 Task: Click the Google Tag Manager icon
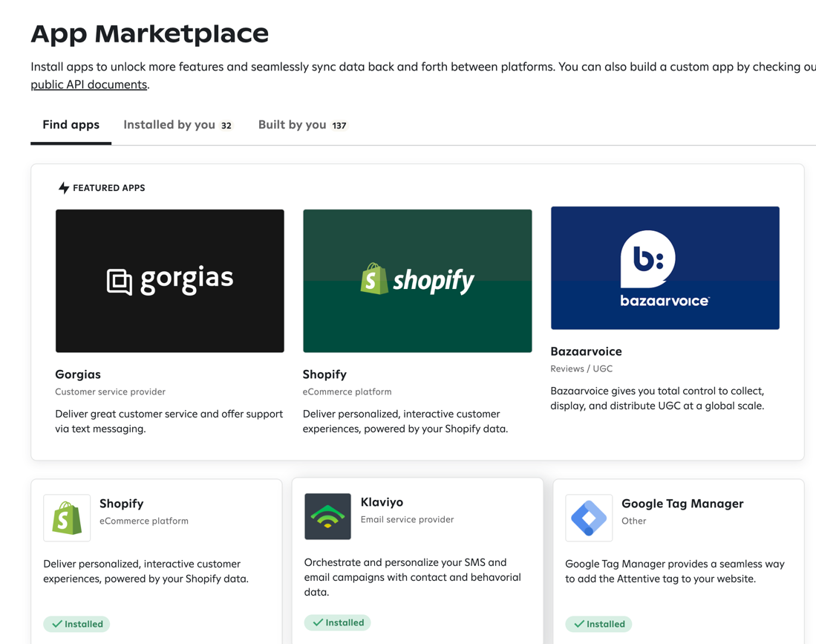pyautogui.click(x=589, y=518)
